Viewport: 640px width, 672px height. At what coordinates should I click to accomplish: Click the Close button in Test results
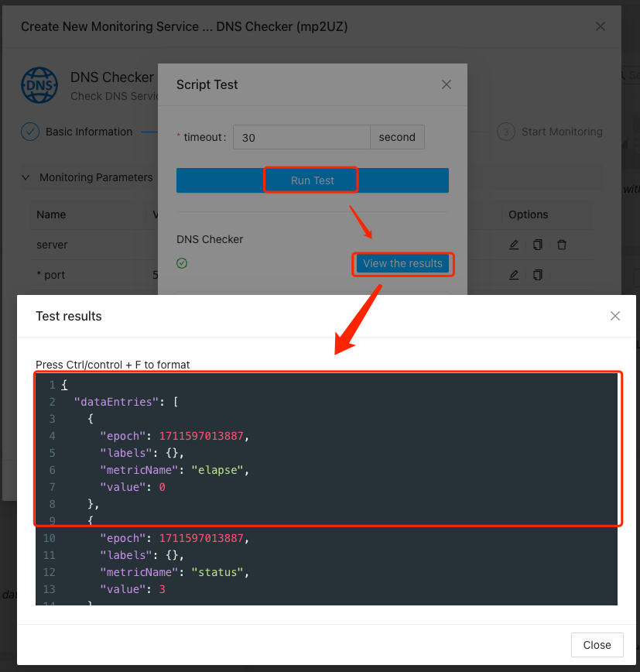point(597,645)
